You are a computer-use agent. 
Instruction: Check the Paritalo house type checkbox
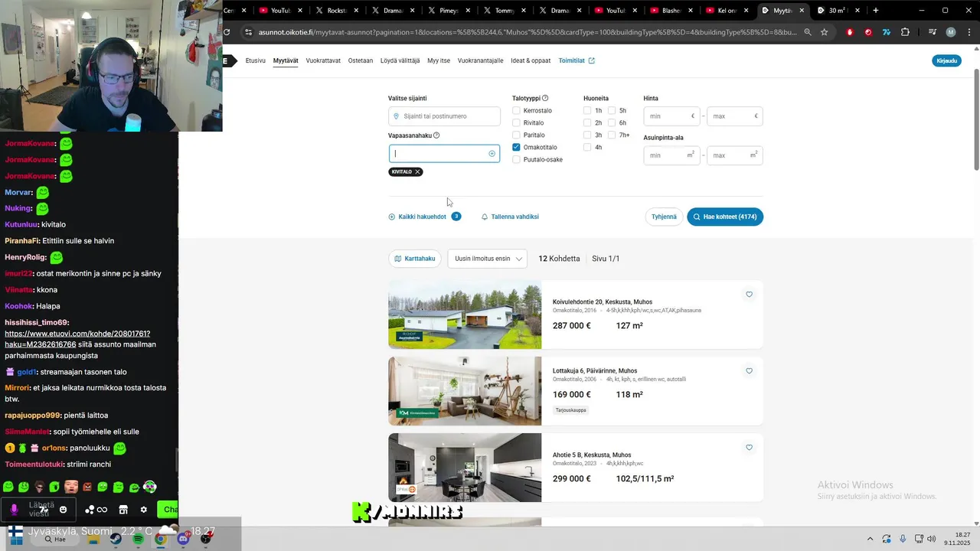coord(516,135)
